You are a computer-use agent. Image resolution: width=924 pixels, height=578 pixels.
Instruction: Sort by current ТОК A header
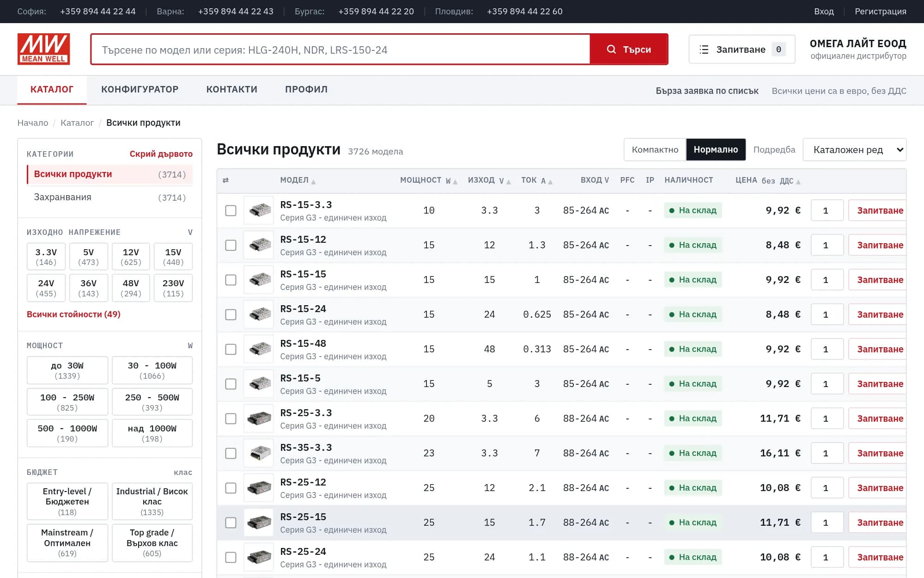pyautogui.click(x=537, y=180)
